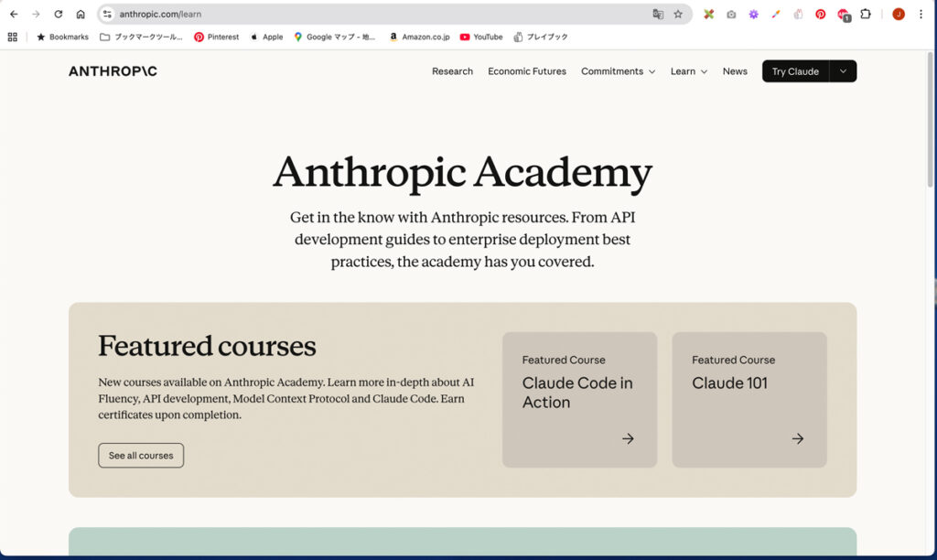Click the browser back arrow

point(14,15)
